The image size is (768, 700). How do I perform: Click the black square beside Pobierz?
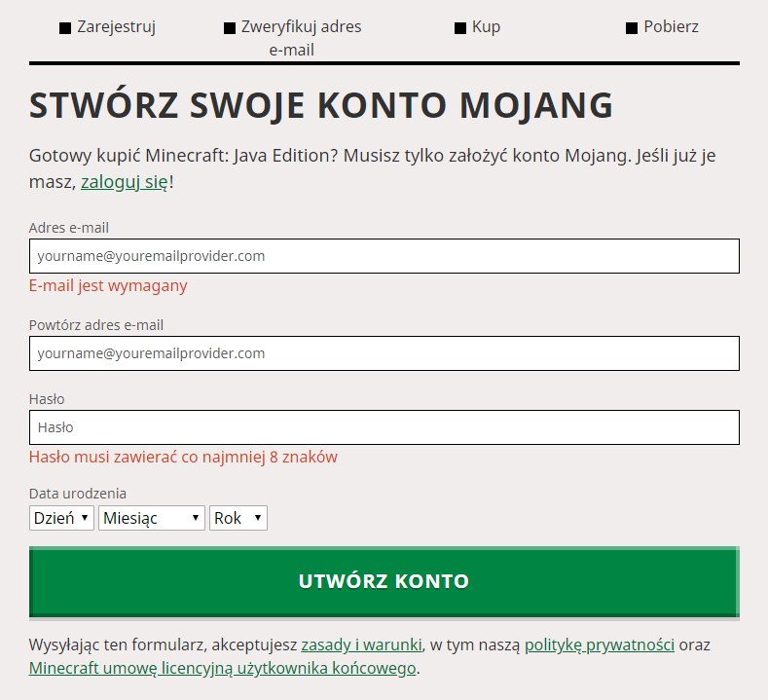pyautogui.click(x=632, y=28)
